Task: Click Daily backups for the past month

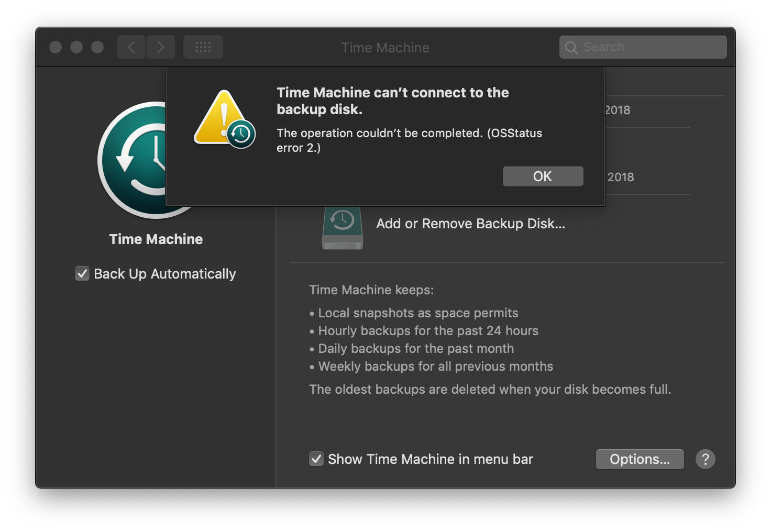Action: 416,349
